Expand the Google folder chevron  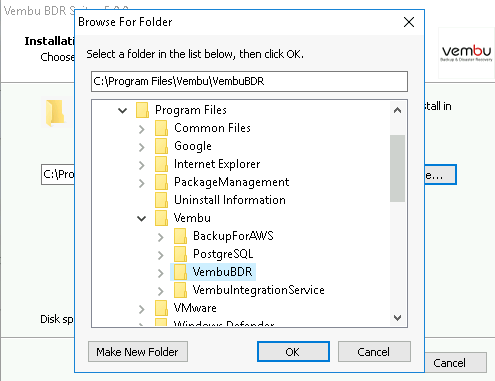click(142, 147)
